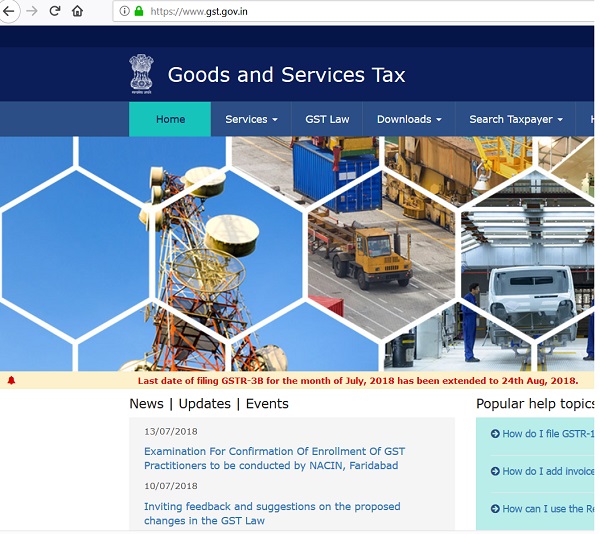Click the GSTR-3B extension notice text
This screenshot has width=600, height=534.
(x=358, y=381)
